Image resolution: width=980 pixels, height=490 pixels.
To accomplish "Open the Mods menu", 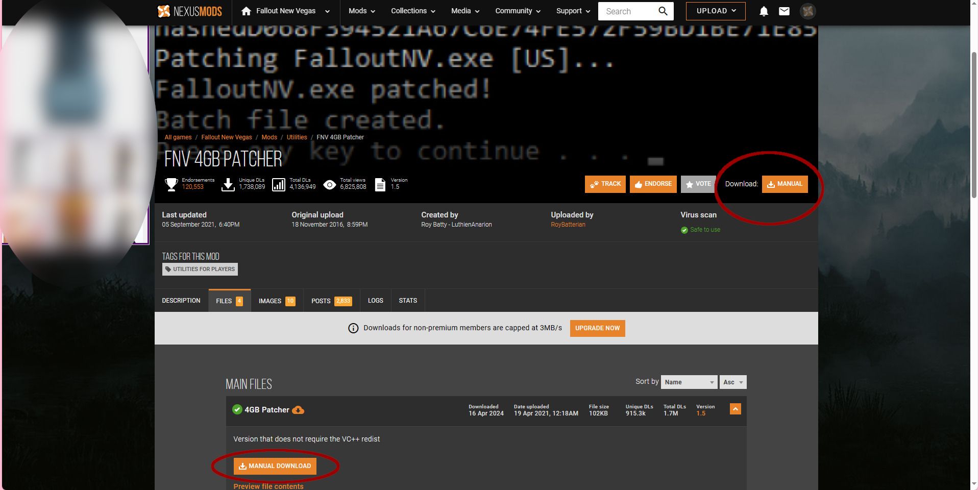I will 362,11.
